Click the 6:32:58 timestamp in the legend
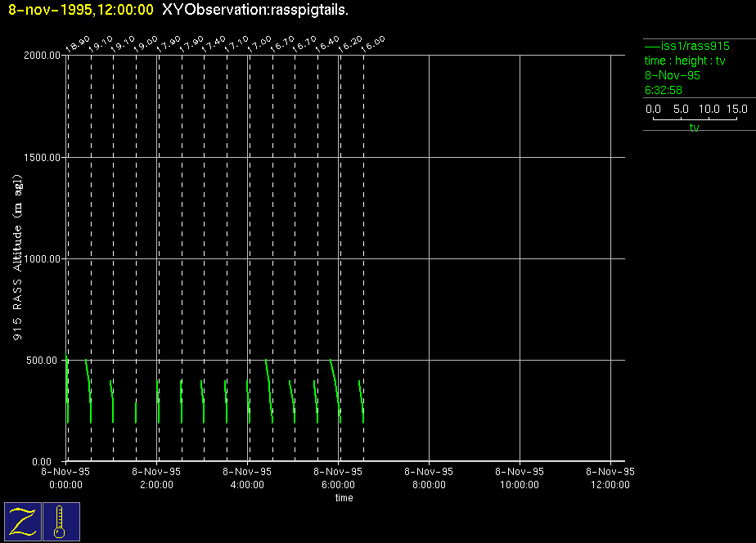 coord(664,90)
